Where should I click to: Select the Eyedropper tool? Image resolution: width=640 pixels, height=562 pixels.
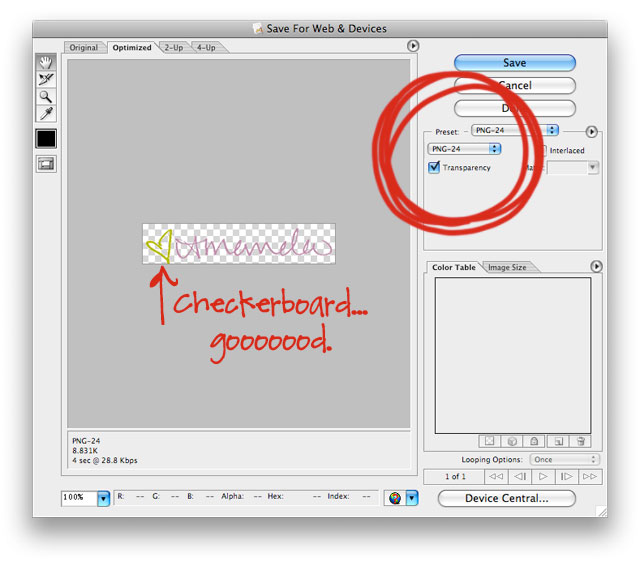(x=46, y=114)
